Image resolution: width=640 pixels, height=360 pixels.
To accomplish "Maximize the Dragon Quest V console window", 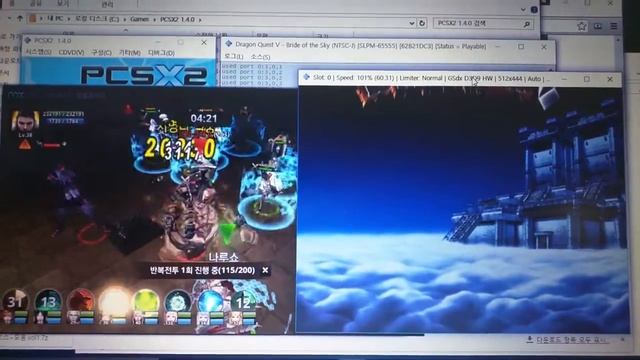I will pyautogui.click(x=521, y=47).
